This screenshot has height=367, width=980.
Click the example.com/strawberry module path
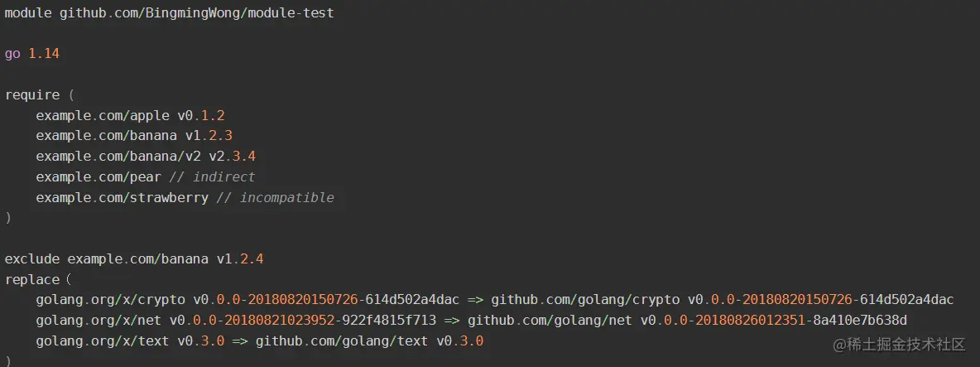pyautogui.click(x=122, y=197)
